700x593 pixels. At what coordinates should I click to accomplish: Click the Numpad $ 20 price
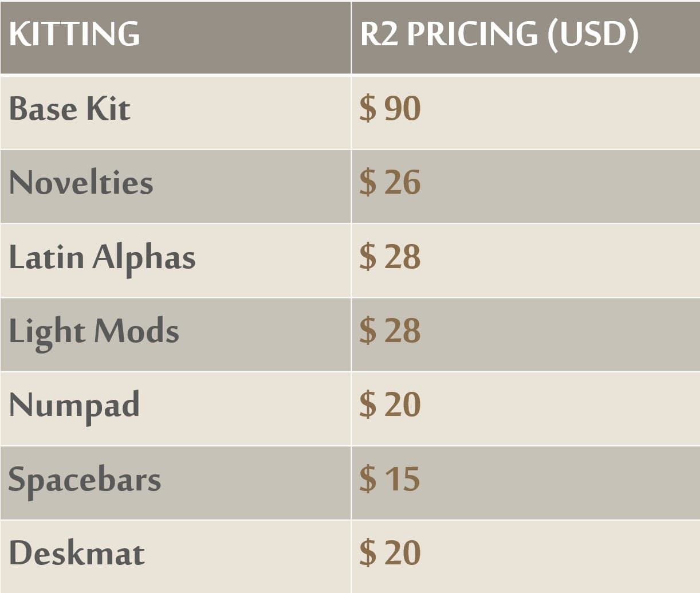click(x=390, y=405)
